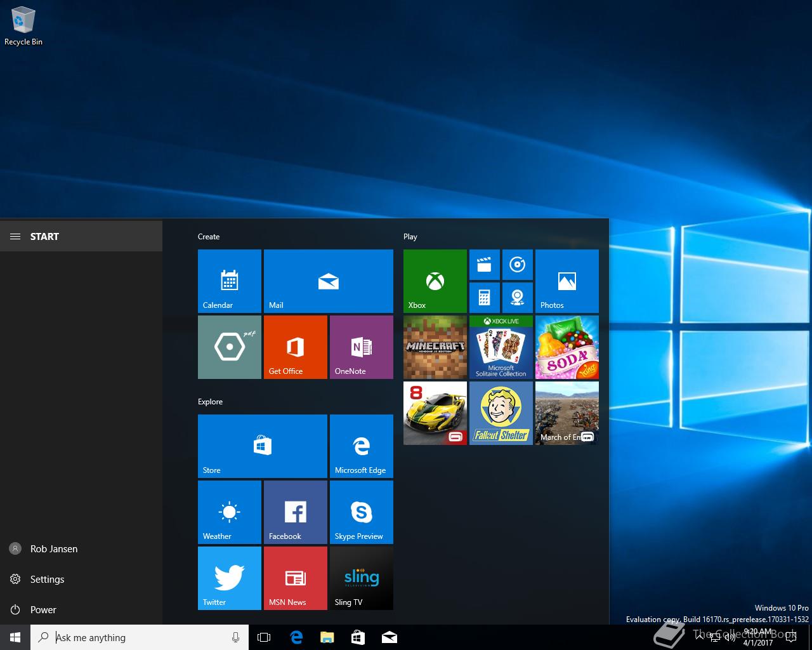Open the Power options menu
Image resolution: width=812 pixels, height=650 pixels.
(81, 609)
